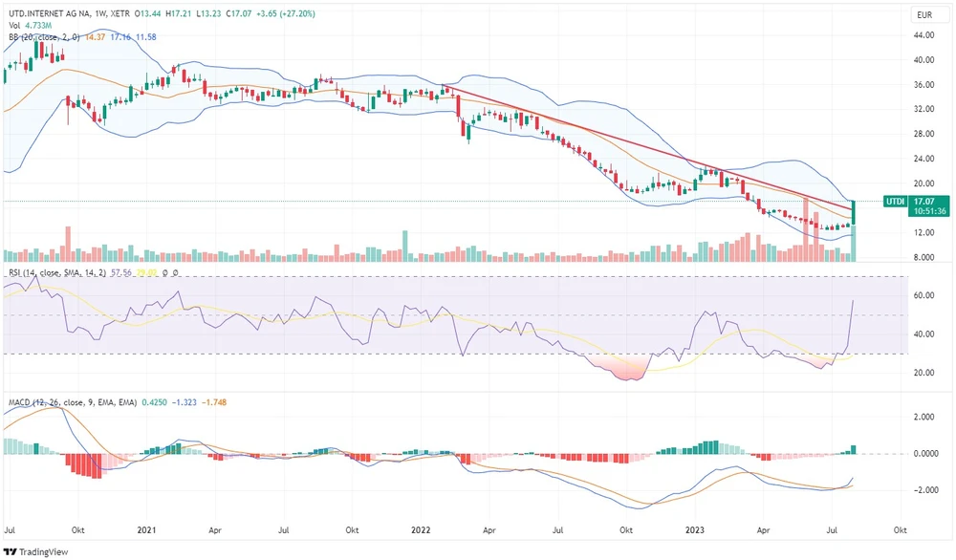Click the -2.000 level on MACD scale
This screenshot has width=956, height=560.
(x=923, y=490)
